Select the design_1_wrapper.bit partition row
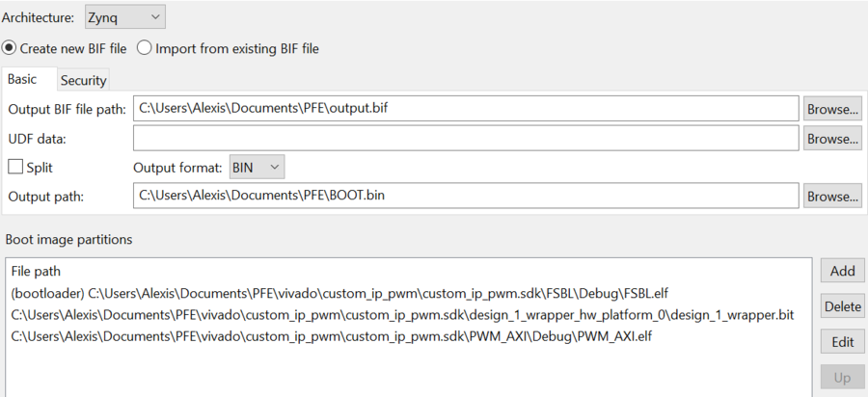 (x=402, y=314)
